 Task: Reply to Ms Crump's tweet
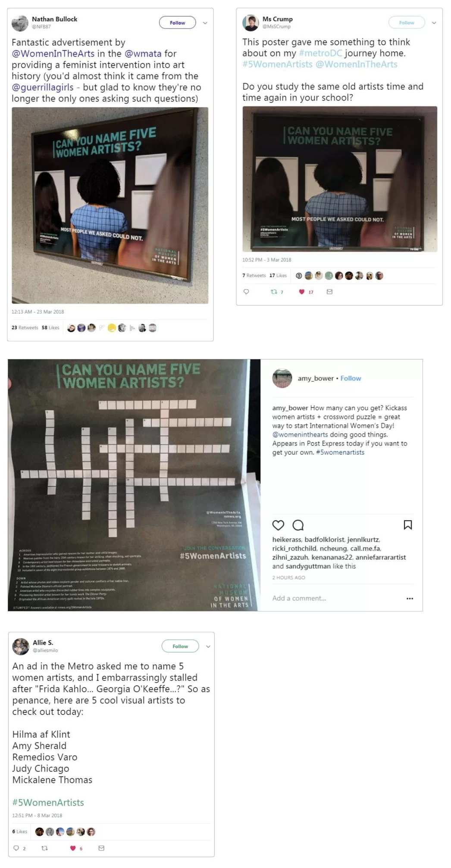[246, 292]
